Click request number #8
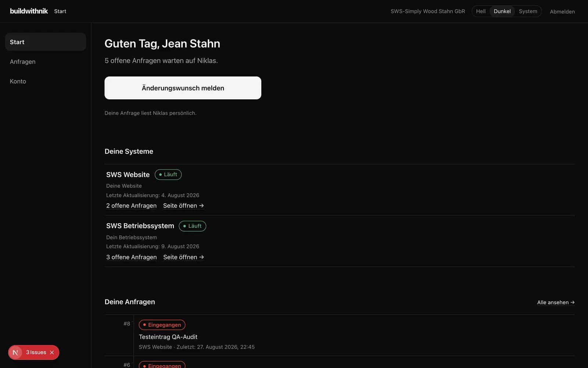The width and height of the screenshot is (588, 368). pos(127,324)
